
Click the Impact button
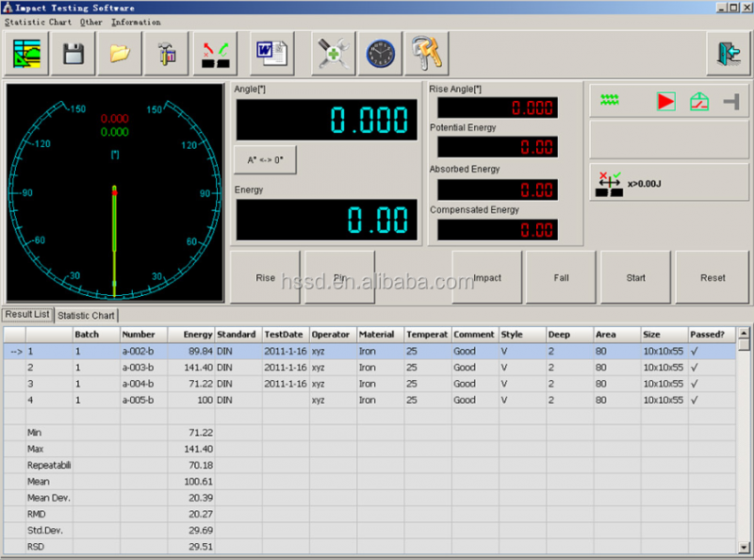pos(486,276)
